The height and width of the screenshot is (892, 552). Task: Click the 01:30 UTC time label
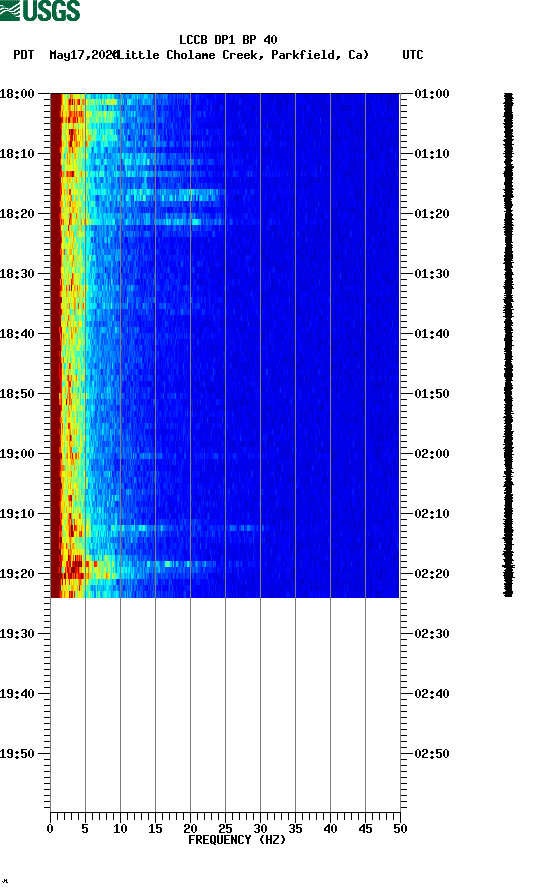[432, 274]
